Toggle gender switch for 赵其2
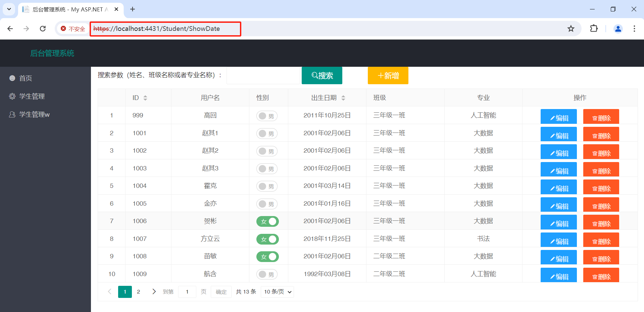 (x=267, y=151)
